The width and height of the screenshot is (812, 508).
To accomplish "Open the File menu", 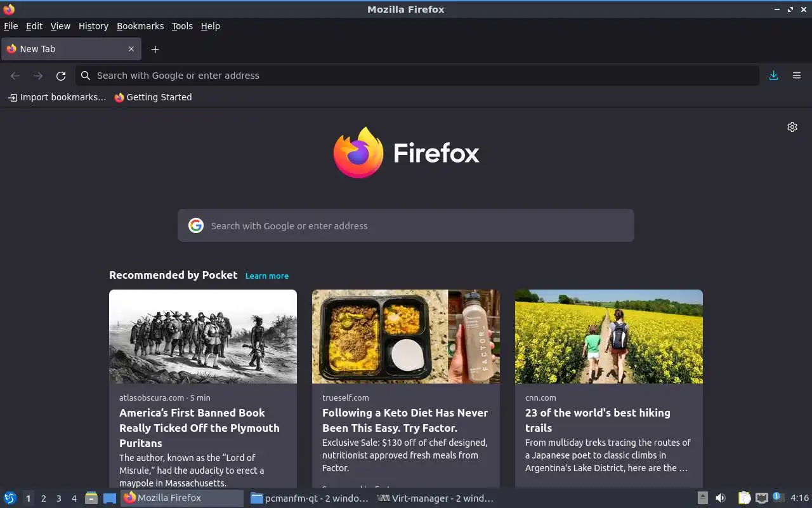I will point(11,26).
